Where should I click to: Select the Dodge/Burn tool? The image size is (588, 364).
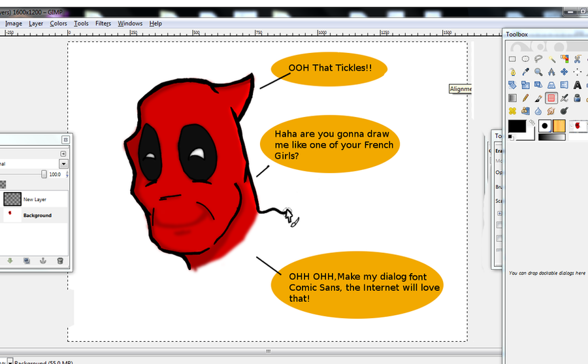tap(564, 111)
